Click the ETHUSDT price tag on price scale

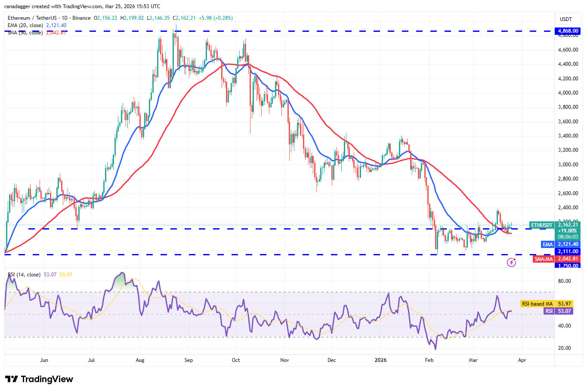[538, 225]
